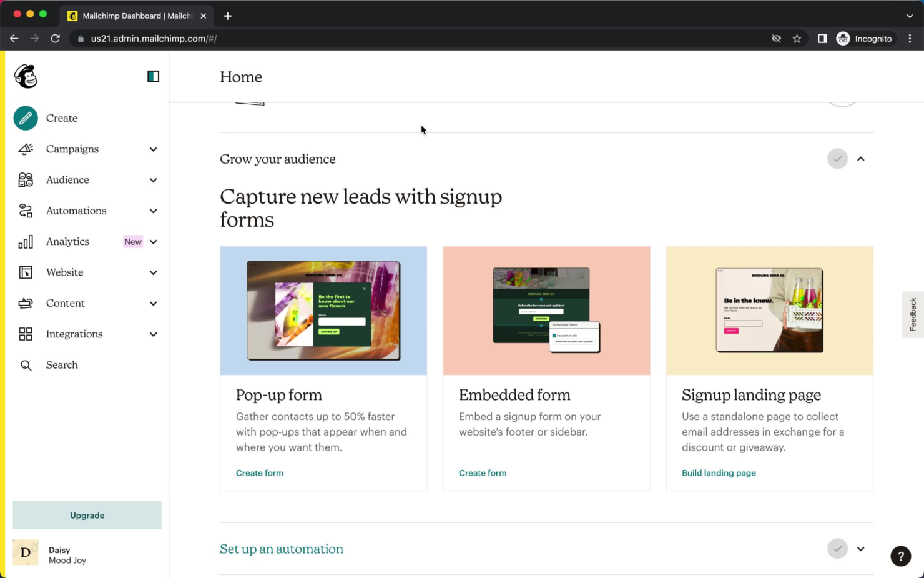924x578 pixels.
Task: Open the help question mark button
Action: 900,556
